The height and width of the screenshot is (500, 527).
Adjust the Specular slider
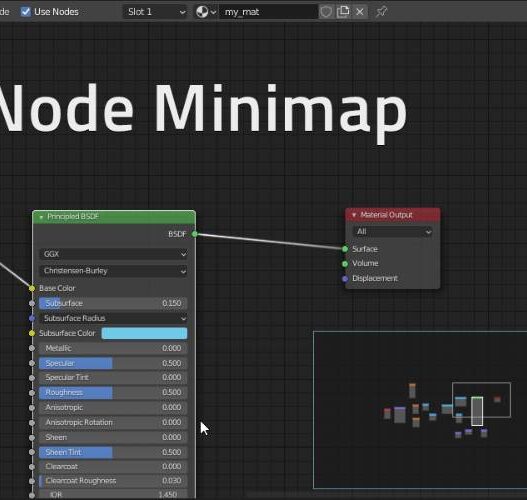pyautogui.click(x=113, y=363)
